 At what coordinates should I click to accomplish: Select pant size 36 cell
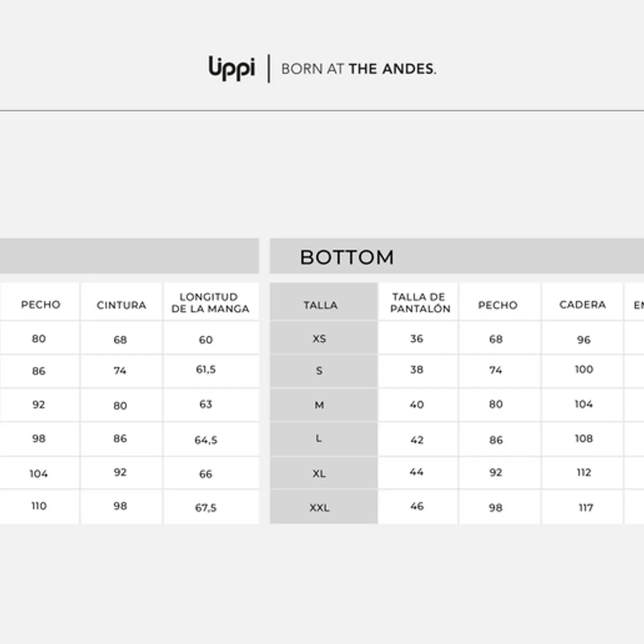pyautogui.click(x=417, y=339)
